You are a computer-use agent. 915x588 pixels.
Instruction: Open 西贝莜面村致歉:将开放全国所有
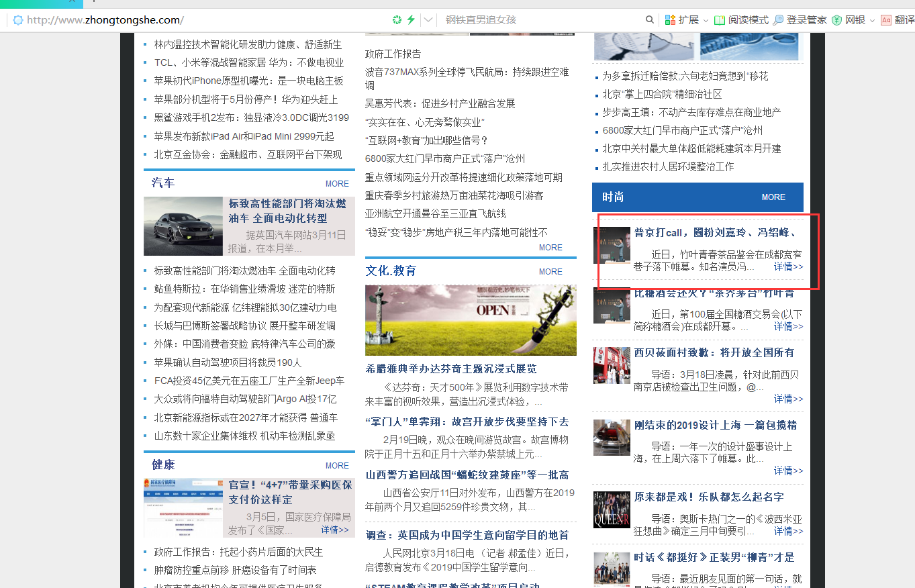coord(714,352)
